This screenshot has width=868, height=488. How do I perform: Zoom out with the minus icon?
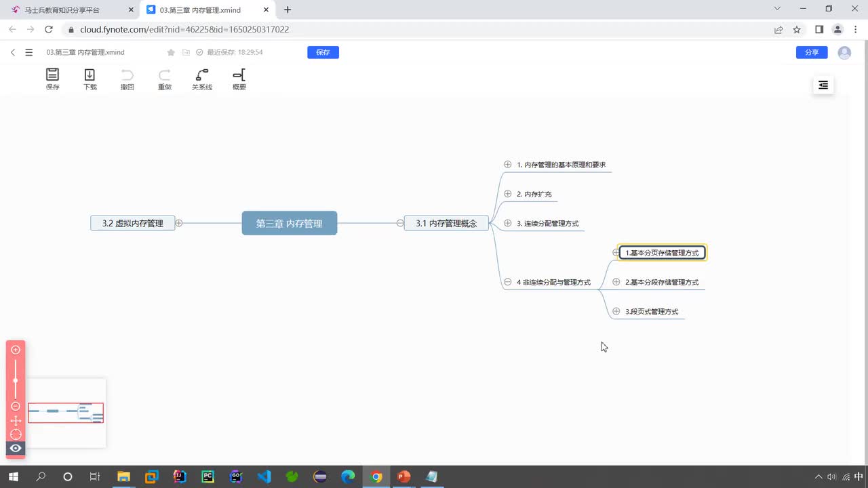(x=16, y=406)
